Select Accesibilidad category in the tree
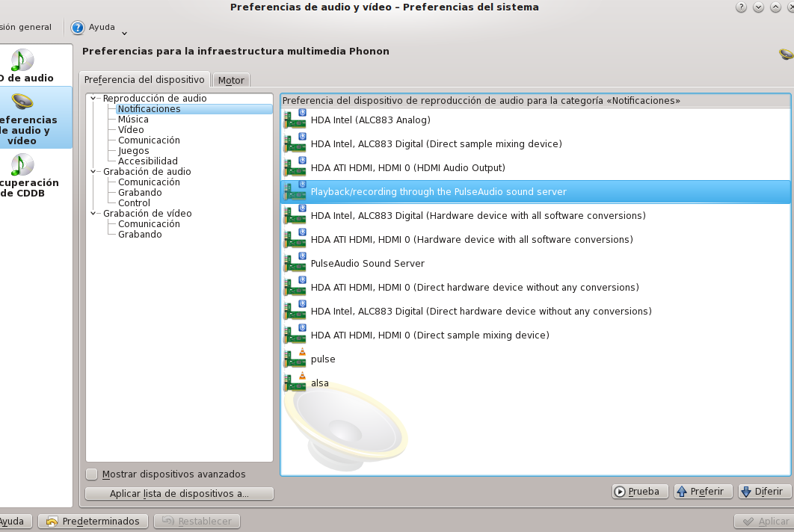Image resolution: width=794 pixels, height=532 pixels. [x=148, y=161]
